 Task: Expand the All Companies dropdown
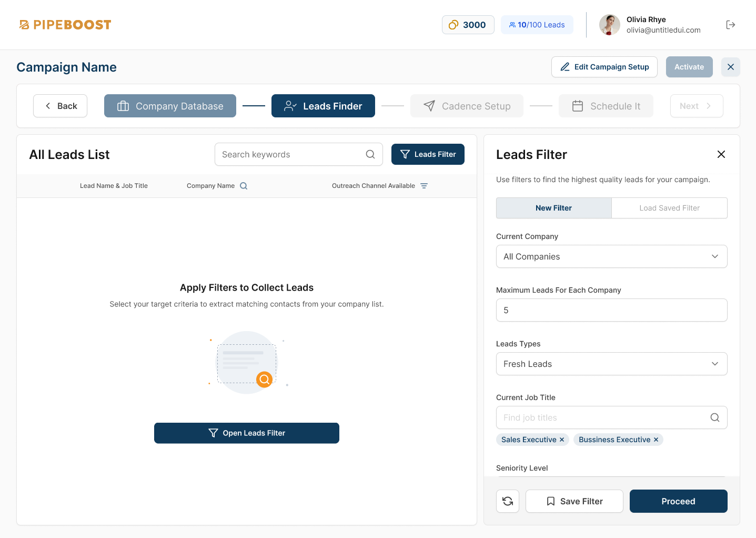coord(612,256)
